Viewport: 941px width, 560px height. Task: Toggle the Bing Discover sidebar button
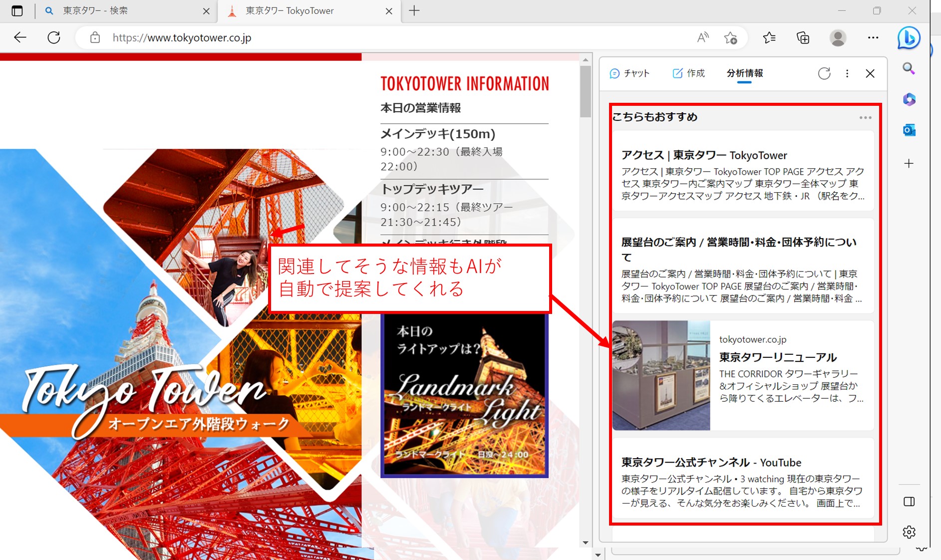[x=909, y=38]
